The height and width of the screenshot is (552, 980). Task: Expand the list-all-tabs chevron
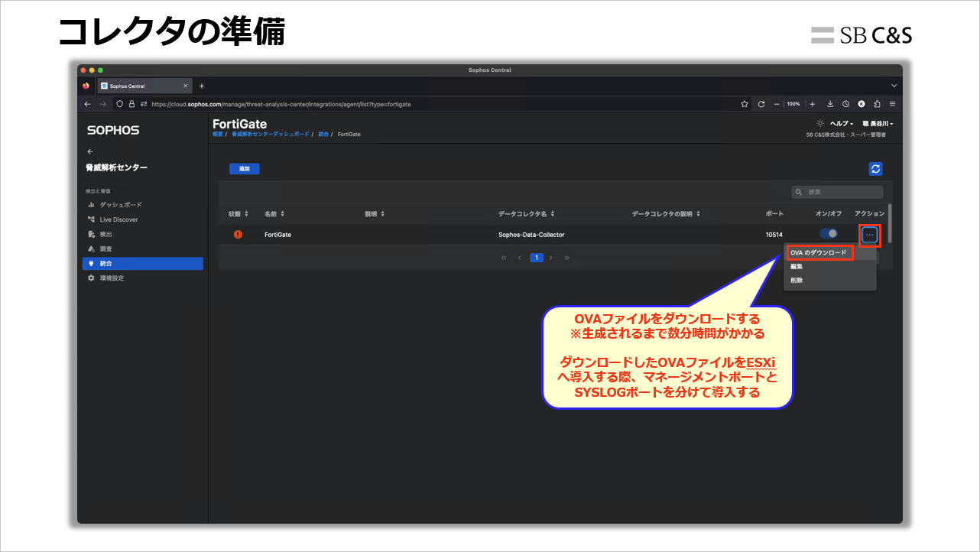click(894, 86)
